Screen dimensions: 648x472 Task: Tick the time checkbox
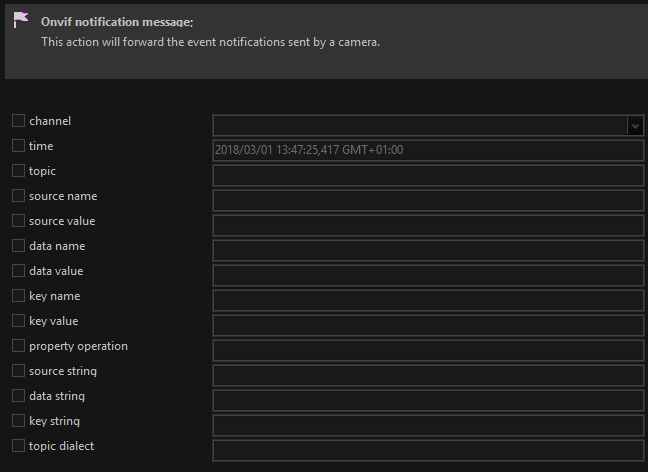[18, 145]
